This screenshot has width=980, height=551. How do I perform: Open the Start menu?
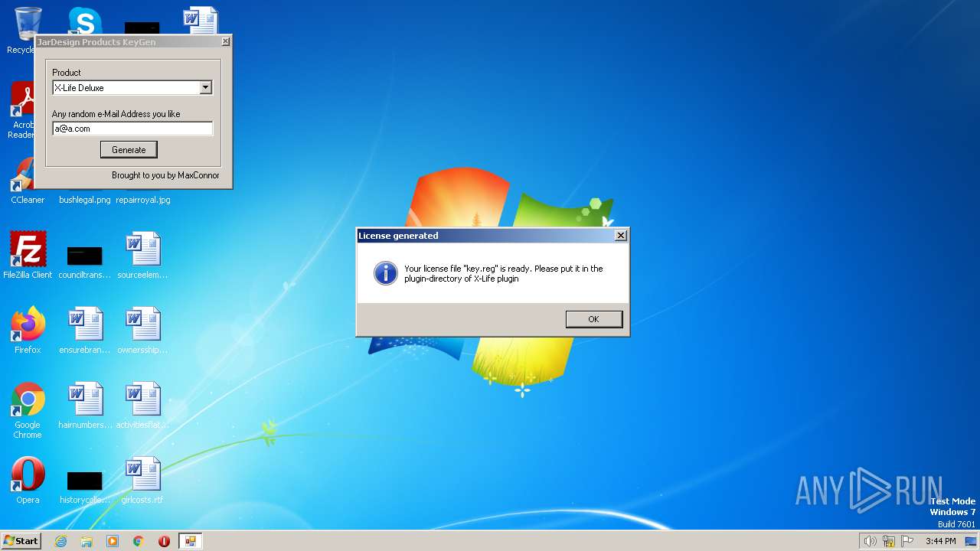(x=21, y=540)
